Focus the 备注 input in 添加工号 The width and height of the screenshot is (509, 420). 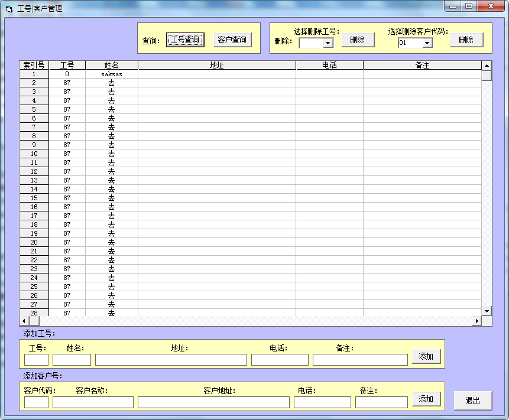coord(361,360)
